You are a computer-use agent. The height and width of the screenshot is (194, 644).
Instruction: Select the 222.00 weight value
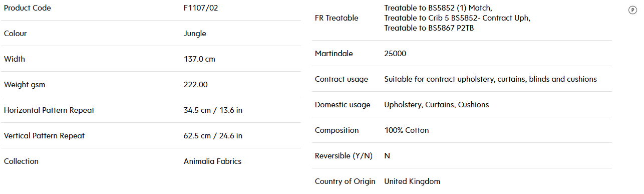(196, 85)
